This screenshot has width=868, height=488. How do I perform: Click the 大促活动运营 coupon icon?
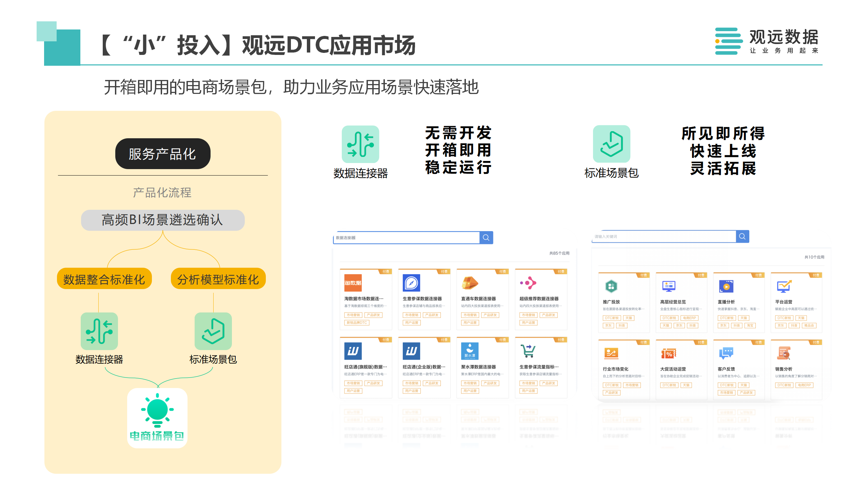[x=669, y=353]
